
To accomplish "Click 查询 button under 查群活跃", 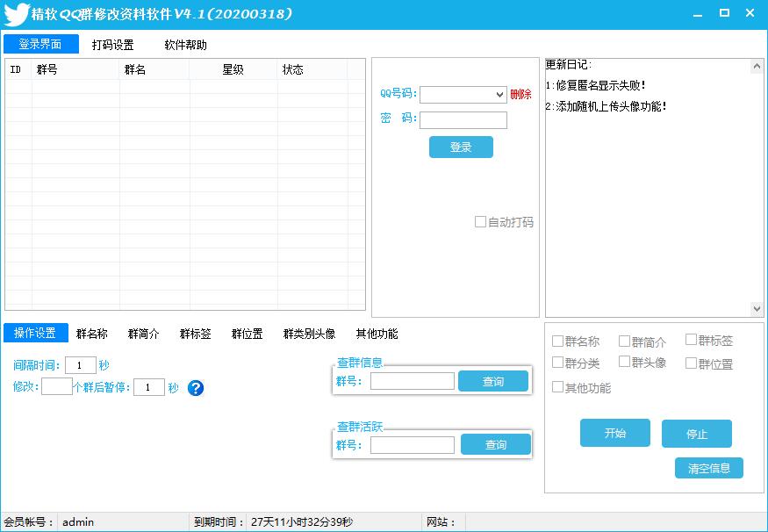I will [496, 444].
